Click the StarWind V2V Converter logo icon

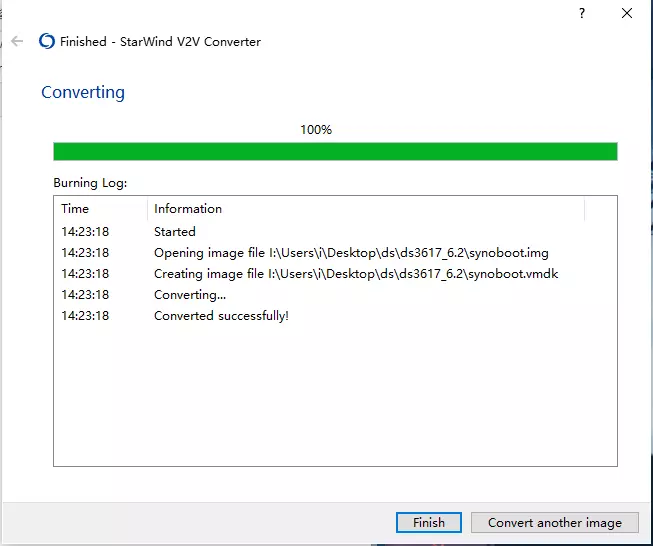[46, 41]
